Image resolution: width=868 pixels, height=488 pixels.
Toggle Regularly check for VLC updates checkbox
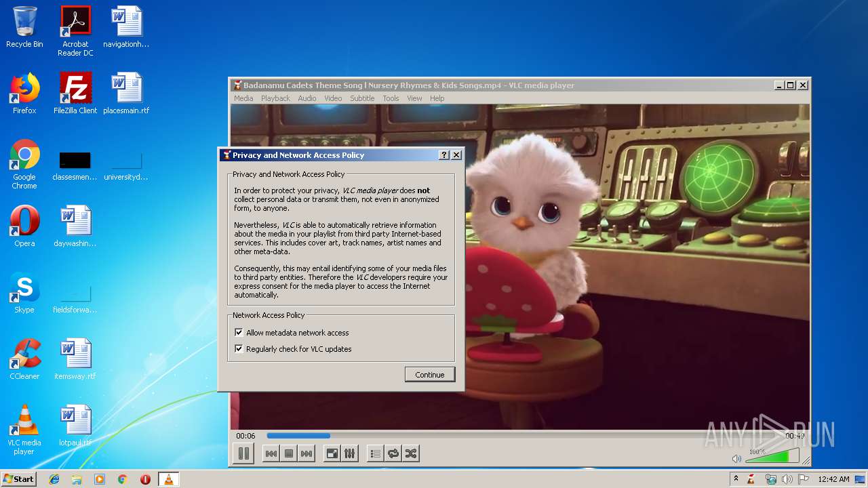point(239,349)
